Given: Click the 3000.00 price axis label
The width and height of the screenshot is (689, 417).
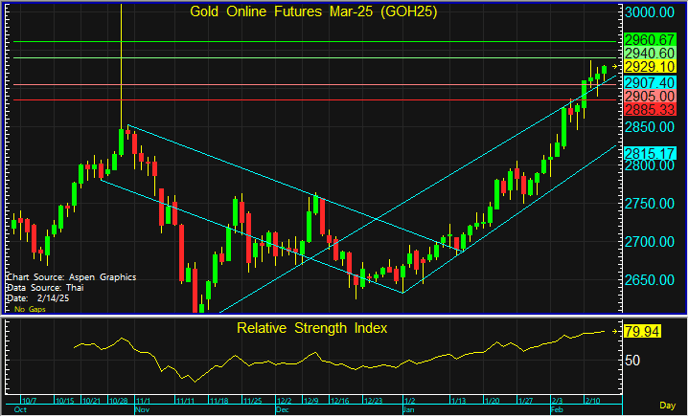Looking at the screenshot, I should [x=651, y=12].
